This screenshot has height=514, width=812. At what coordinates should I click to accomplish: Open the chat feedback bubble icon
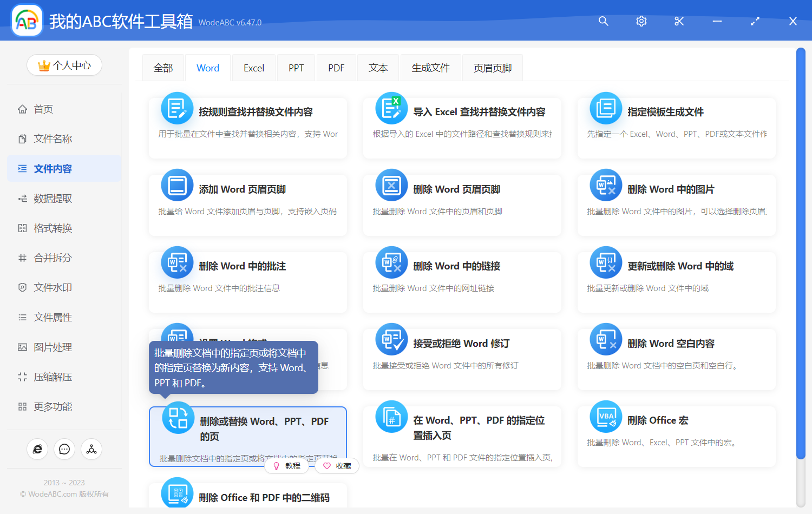[64, 449]
